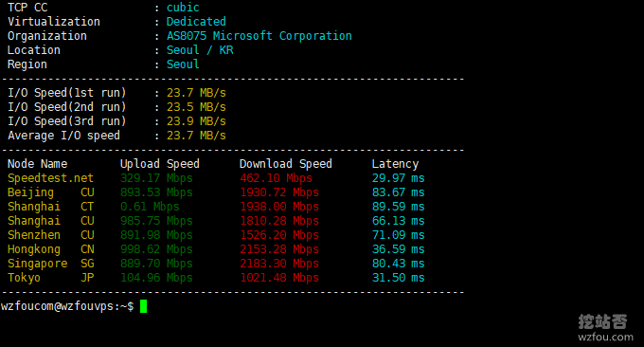Image resolution: width=644 pixels, height=347 pixels.
Task: Click the 'I/O Speed(3rd run)' label
Action: [67, 121]
